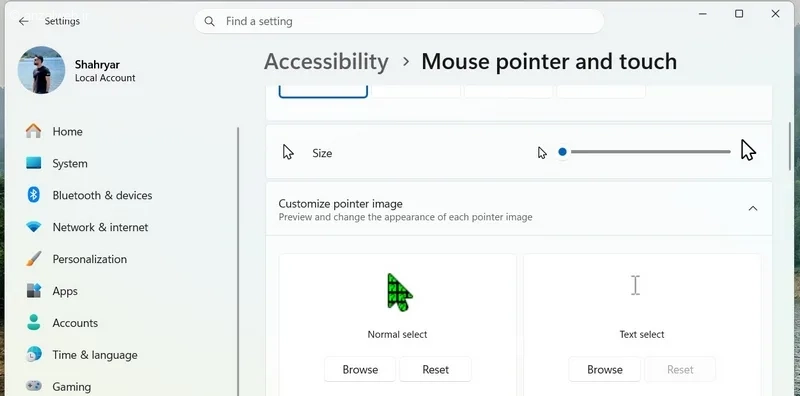The width and height of the screenshot is (800, 396).
Task: Click the Network & internet wifi icon
Action: 34,227
